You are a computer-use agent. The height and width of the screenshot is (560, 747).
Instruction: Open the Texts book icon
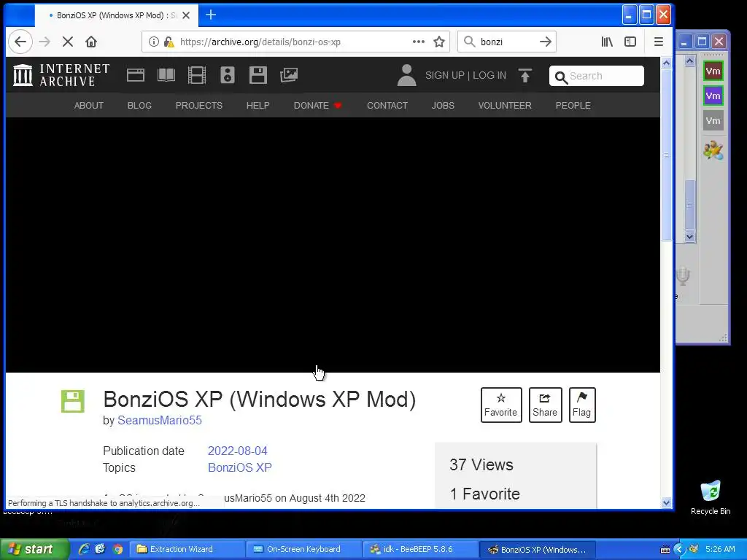[x=166, y=75]
